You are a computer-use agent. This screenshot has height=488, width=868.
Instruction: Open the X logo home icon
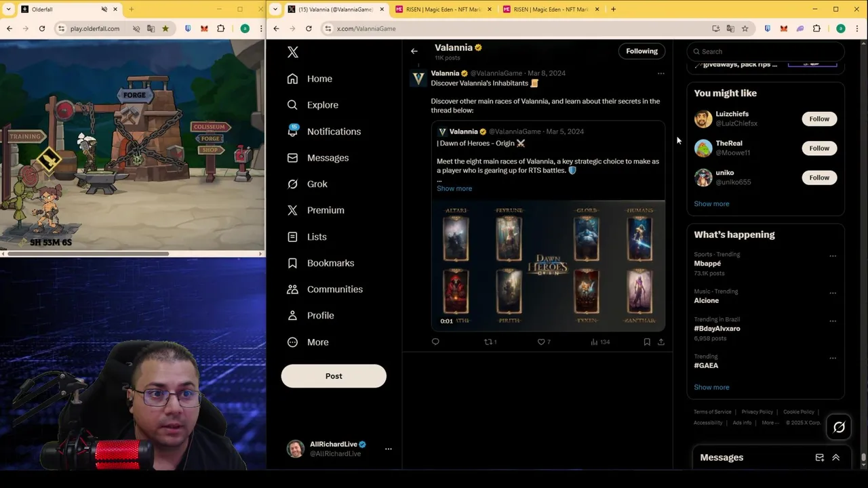tap(293, 52)
